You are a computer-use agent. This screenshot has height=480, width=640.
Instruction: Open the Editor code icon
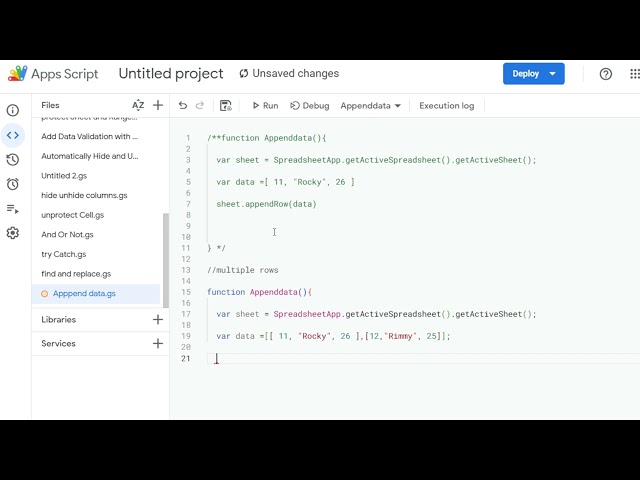[13, 135]
